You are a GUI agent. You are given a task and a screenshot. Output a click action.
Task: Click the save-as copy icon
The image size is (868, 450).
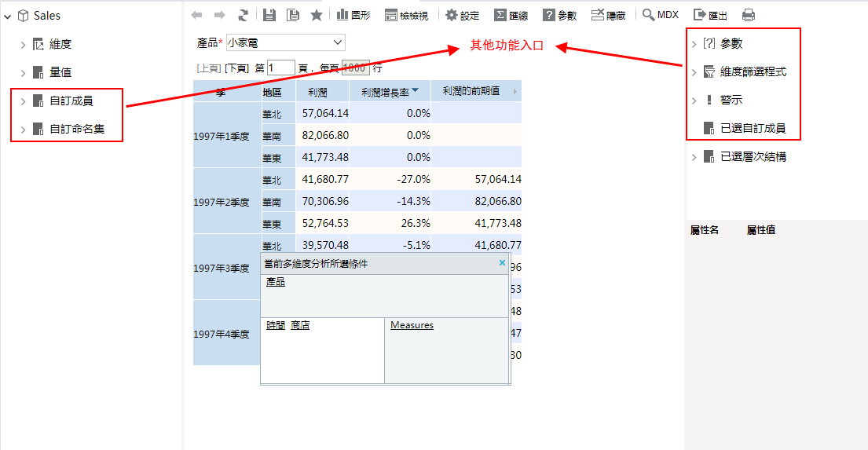coord(293,15)
